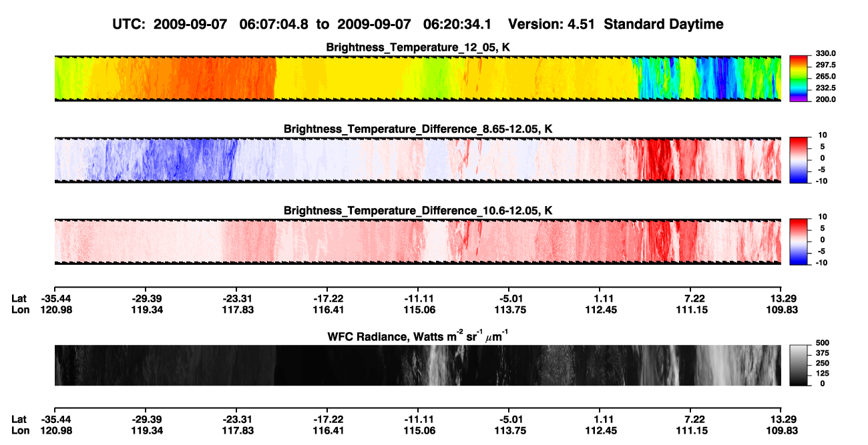Viewport: 868px width, 445px height.
Task: Click longitude 112.45 on the bottom axis
Action: click(x=600, y=431)
